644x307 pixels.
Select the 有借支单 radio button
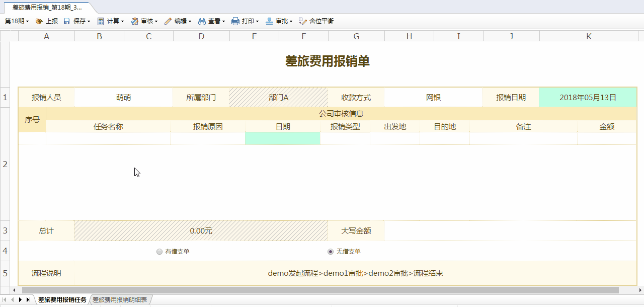159,251
